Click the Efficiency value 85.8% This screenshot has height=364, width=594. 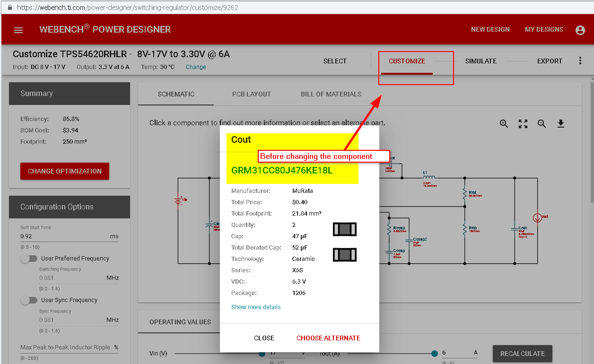coord(71,119)
